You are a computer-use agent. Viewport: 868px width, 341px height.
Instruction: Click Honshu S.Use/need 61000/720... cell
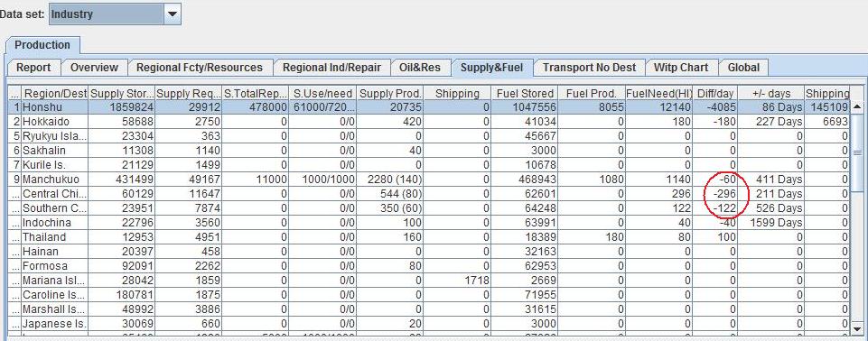[323, 107]
